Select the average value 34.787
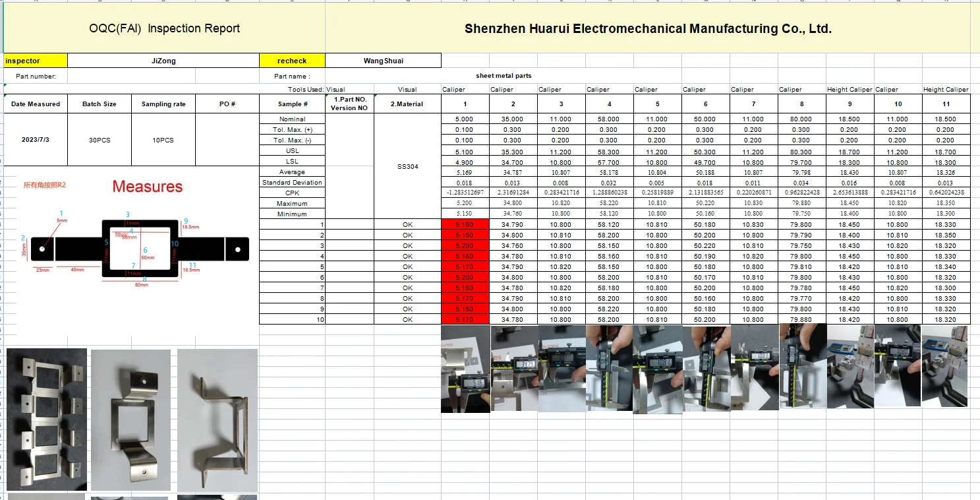The image size is (980, 500). point(513,172)
